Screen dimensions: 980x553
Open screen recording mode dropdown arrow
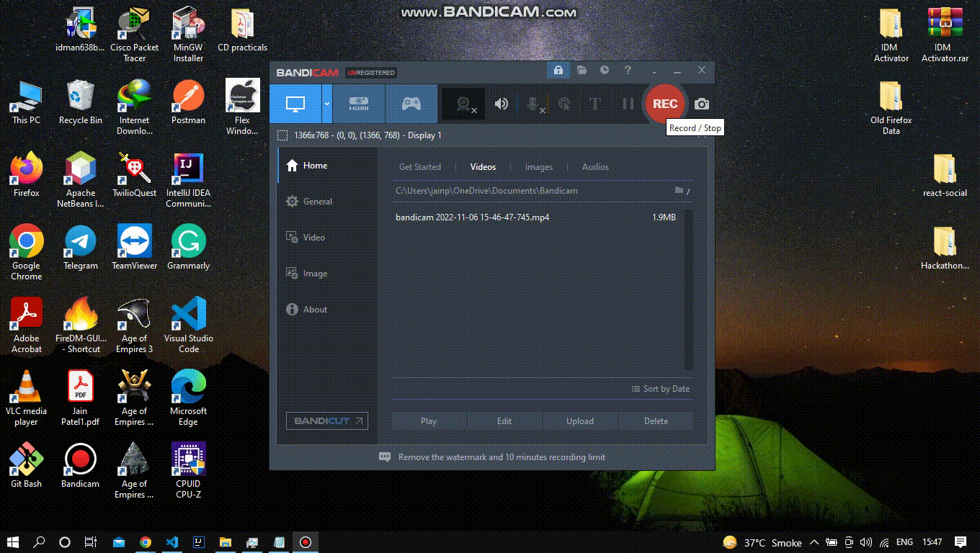coord(326,104)
